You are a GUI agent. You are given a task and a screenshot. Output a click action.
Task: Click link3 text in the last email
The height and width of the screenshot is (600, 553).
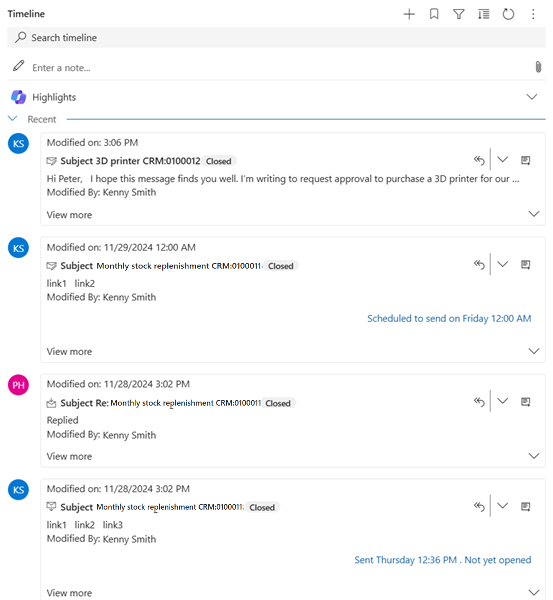[x=113, y=525]
